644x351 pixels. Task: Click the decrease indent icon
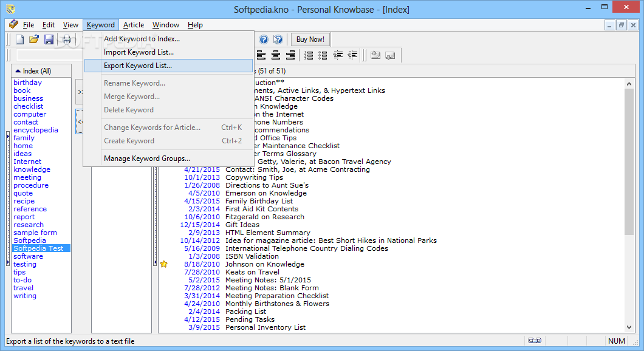338,55
